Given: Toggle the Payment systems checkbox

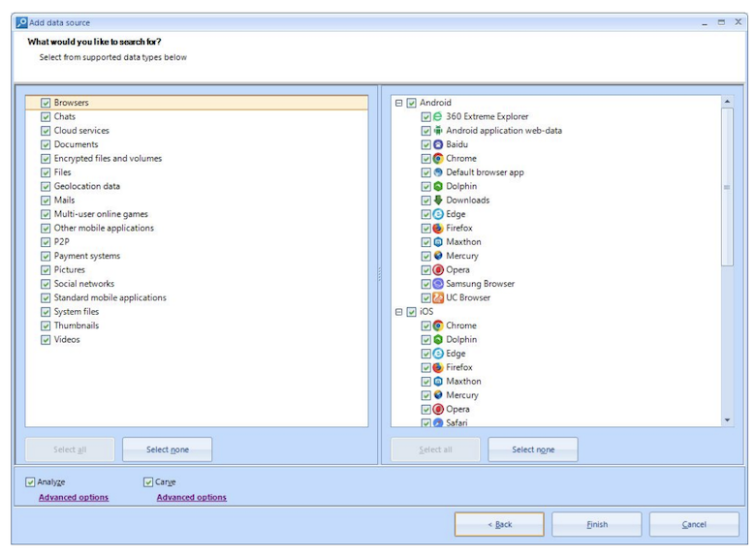Looking at the screenshot, I should point(46,256).
